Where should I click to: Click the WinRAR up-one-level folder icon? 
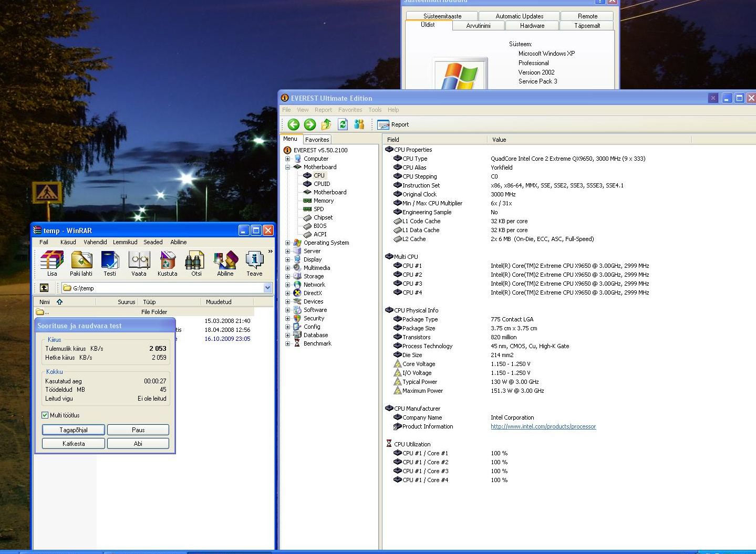click(44, 288)
